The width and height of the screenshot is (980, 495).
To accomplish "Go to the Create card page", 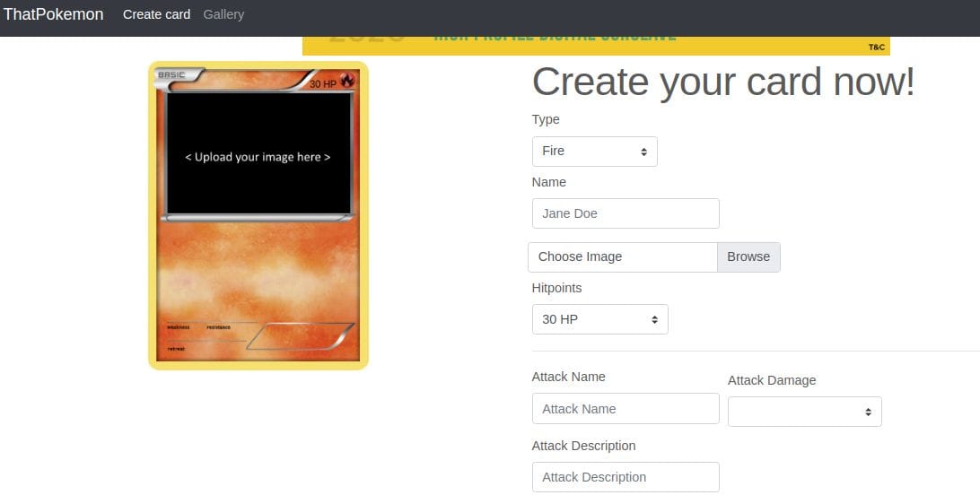I will coord(156,14).
